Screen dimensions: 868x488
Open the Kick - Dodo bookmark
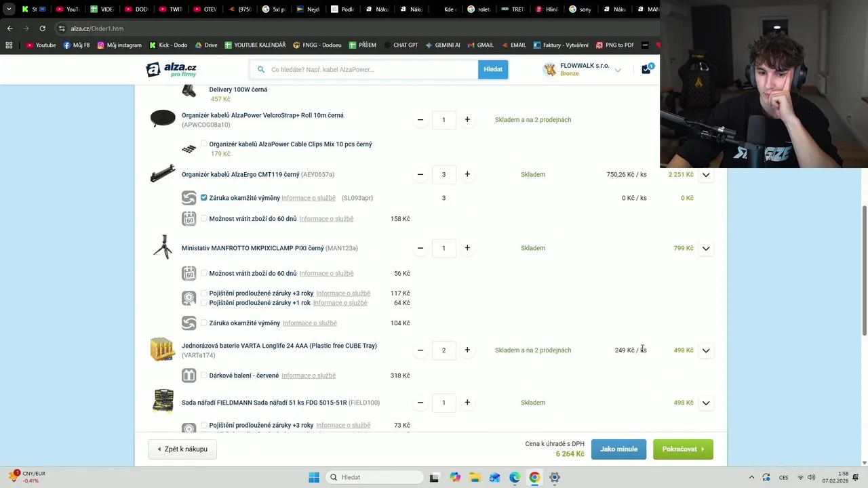(168, 45)
